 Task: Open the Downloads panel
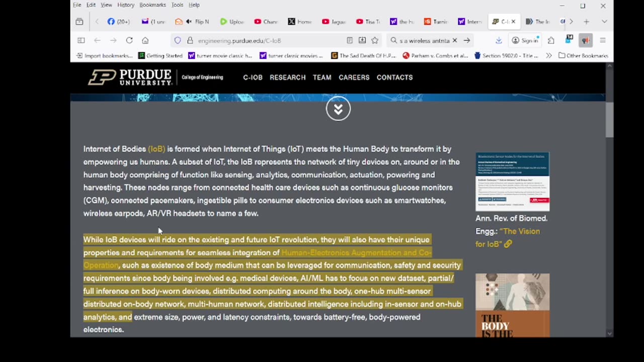[499, 40]
